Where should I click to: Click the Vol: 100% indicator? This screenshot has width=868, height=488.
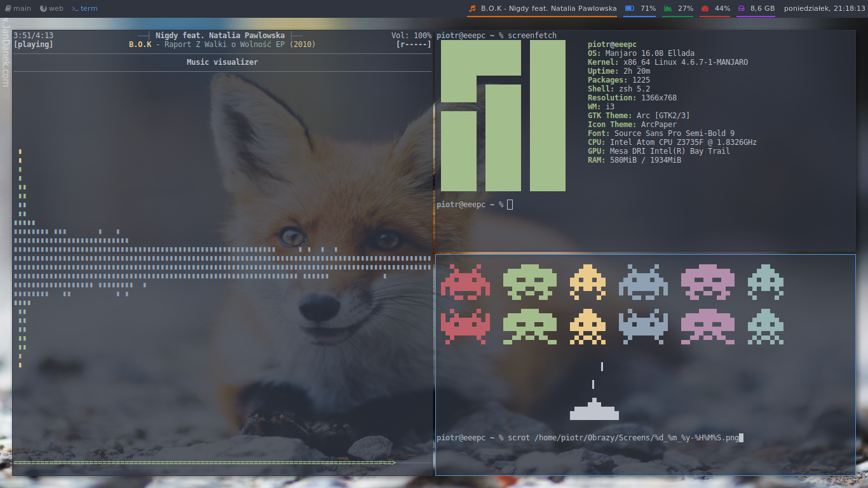(x=411, y=36)
